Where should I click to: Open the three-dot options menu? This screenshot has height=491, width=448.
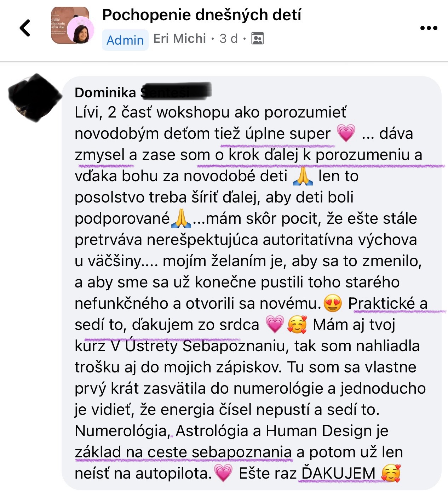(429, 28)
